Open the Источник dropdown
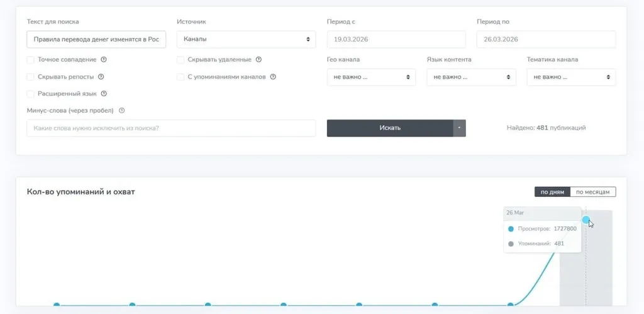This screenshot has width=644, height=314. click(246, 39)
